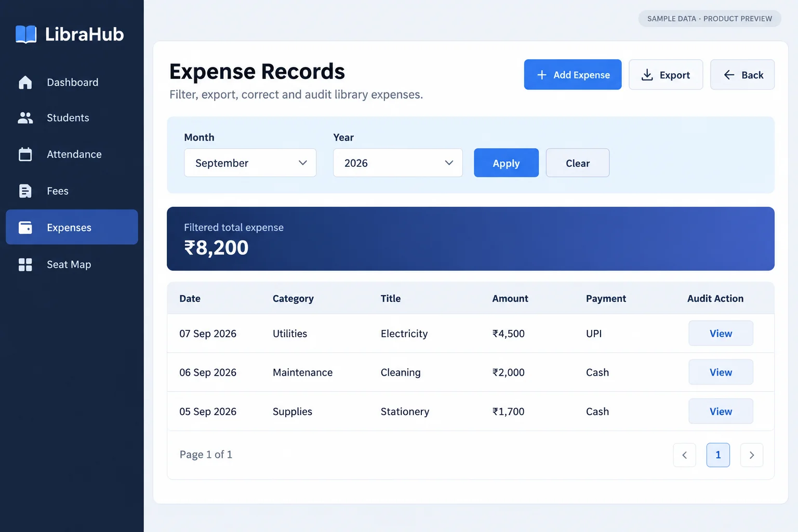
Task: Click the Supplies category cell
Action: [292, 411]
